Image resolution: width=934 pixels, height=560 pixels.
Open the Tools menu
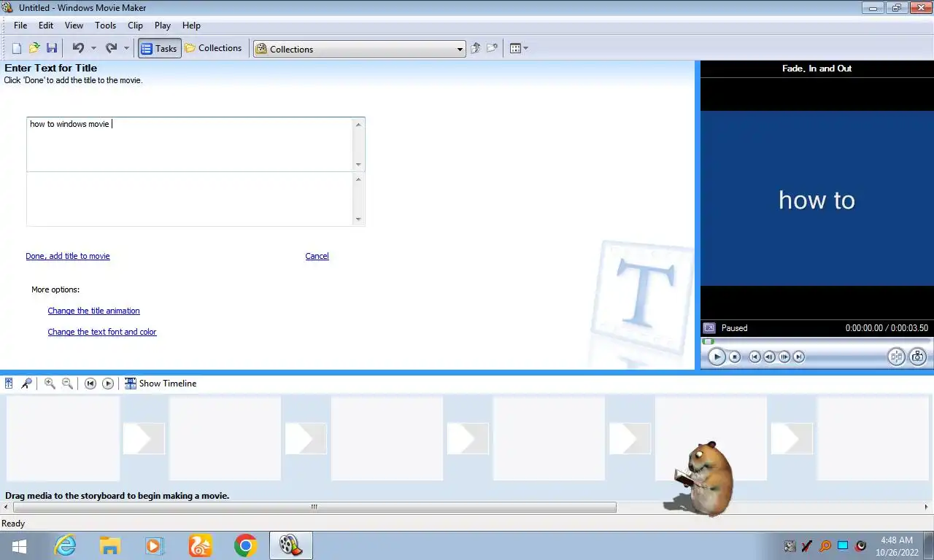coord(105,25)
